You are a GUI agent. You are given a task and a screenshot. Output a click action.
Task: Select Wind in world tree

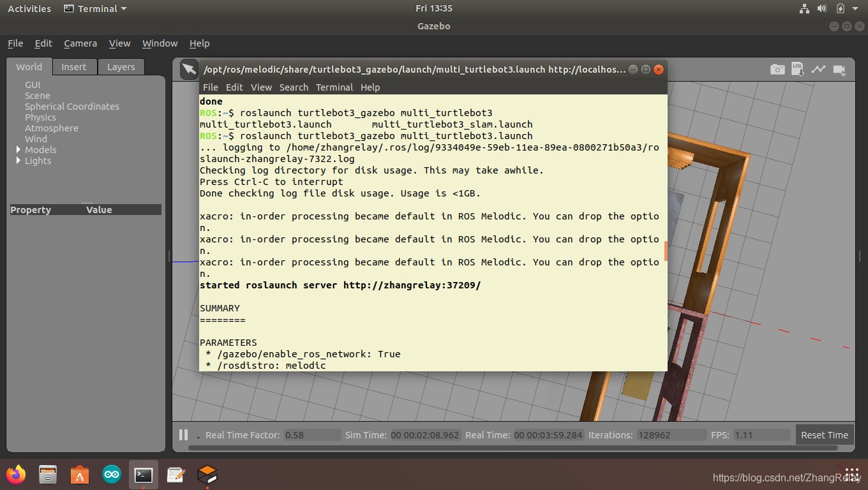36,139
